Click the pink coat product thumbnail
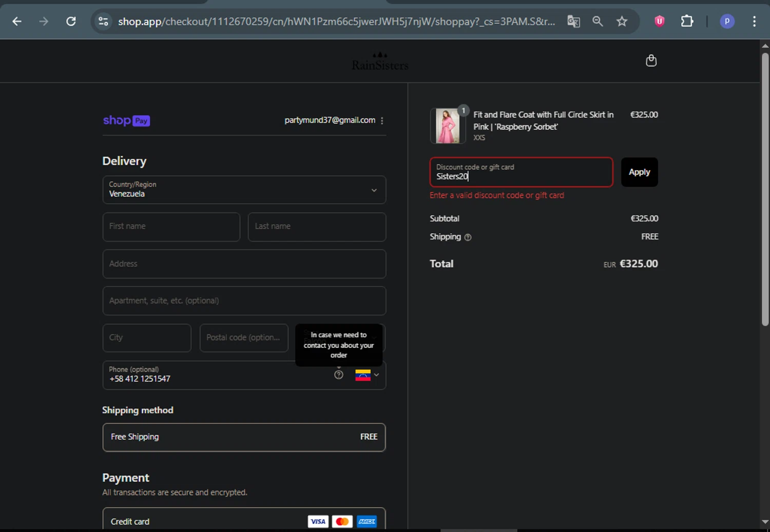The image size is (770, 532). [x=448, y=126]
